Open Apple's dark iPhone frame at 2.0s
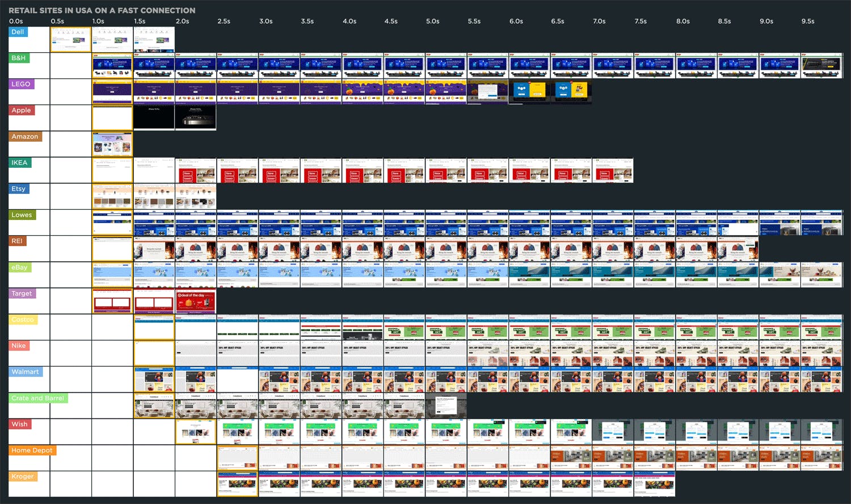 click(x=196, y=118)
